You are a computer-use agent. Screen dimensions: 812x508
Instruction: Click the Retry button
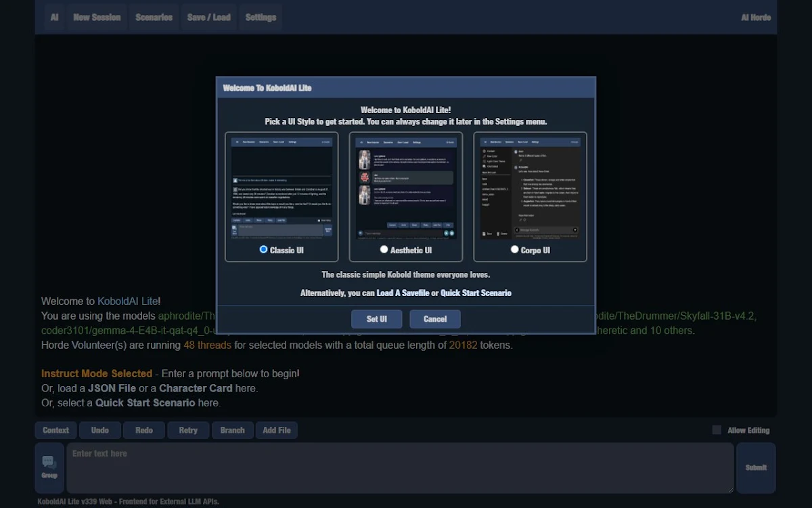coord(188,430)
